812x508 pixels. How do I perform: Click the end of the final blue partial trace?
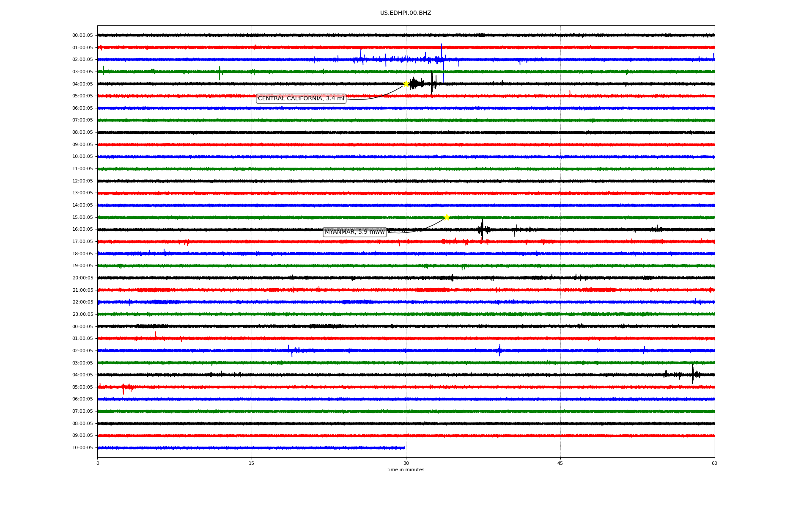point(405,448)
